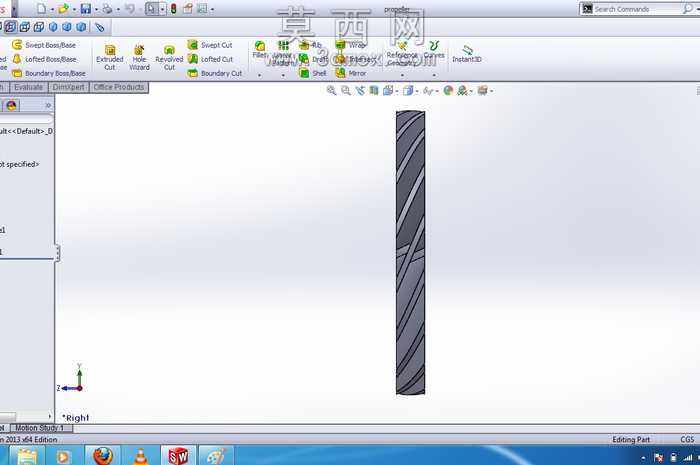Open the Curves tool

(x=434, y=50)
